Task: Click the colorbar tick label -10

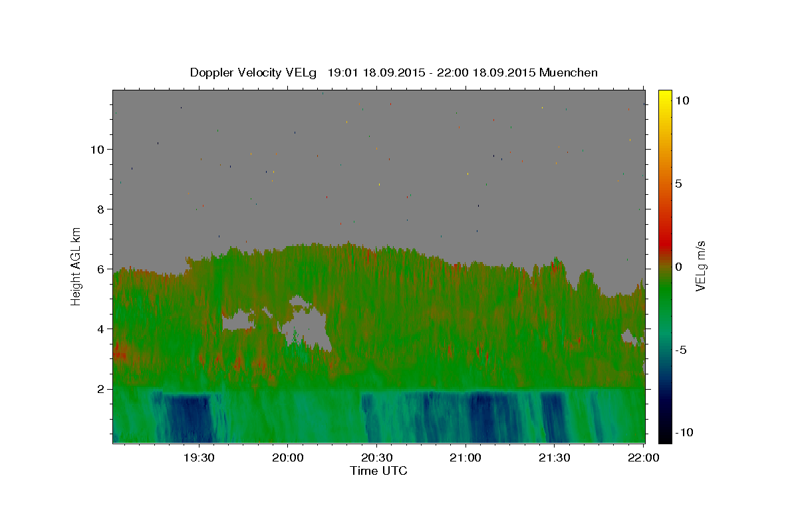Action: [x=684, y=432]
